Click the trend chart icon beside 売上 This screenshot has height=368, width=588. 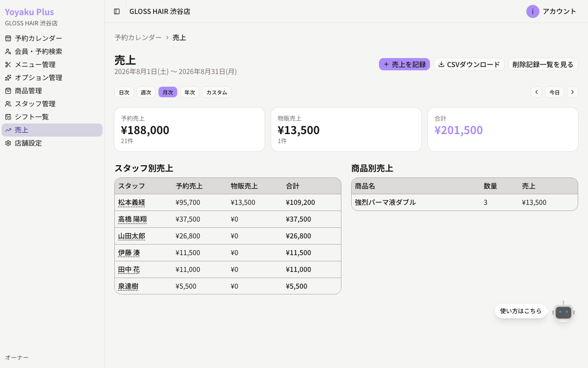point(8,130)
